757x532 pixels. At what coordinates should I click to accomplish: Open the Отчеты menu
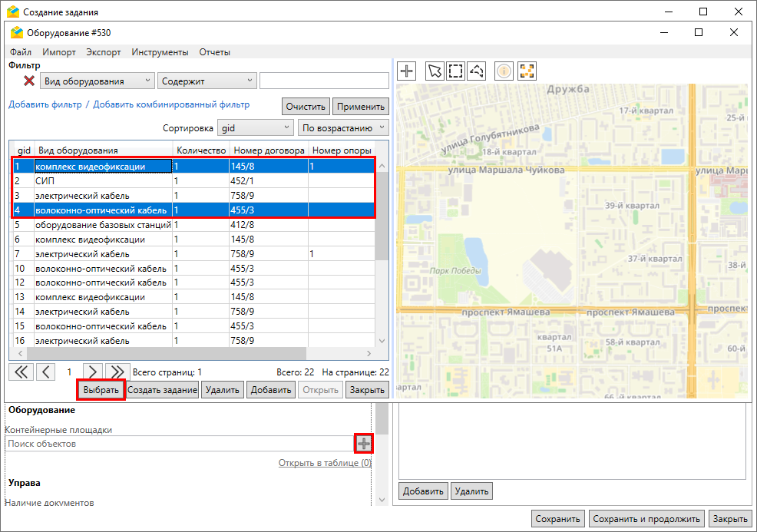click(x=214, y=52)
